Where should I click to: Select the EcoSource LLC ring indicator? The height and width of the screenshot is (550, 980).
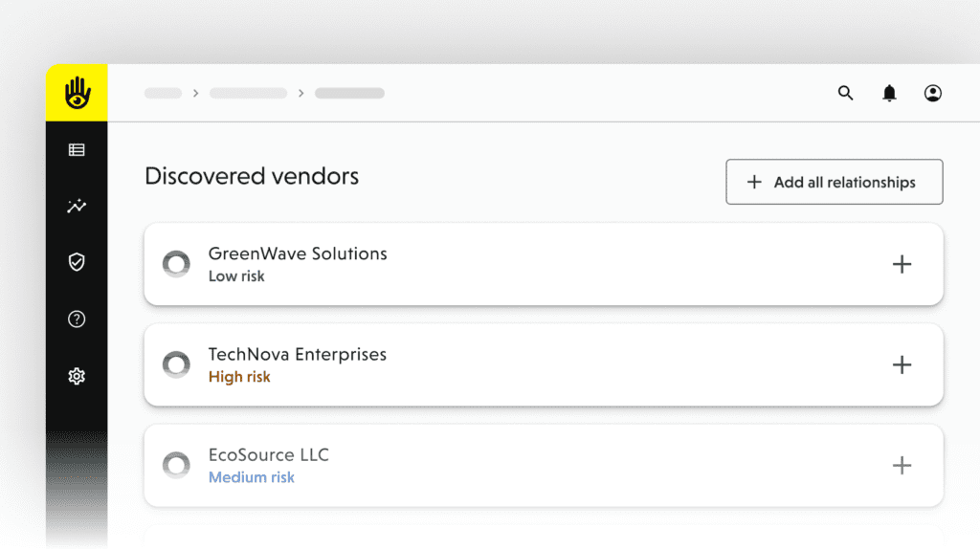176,466
